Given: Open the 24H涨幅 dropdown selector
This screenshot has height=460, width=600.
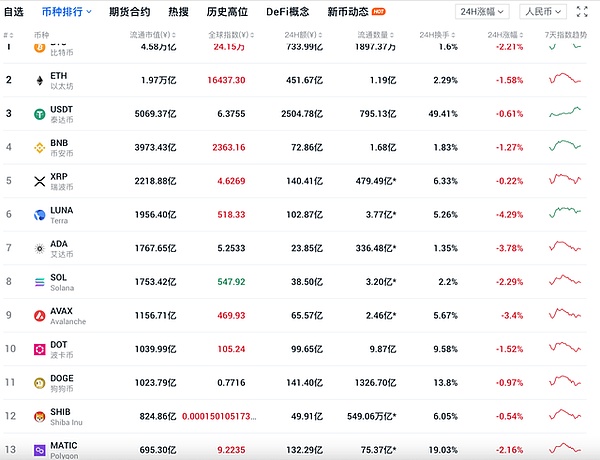Looking at the screenshot, I should [482, 12].
